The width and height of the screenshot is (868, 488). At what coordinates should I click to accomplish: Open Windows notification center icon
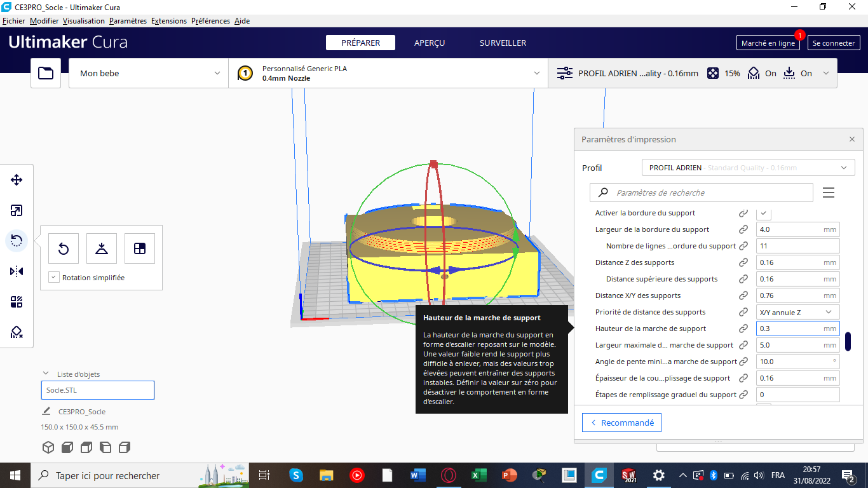click(x=848, y=475)
